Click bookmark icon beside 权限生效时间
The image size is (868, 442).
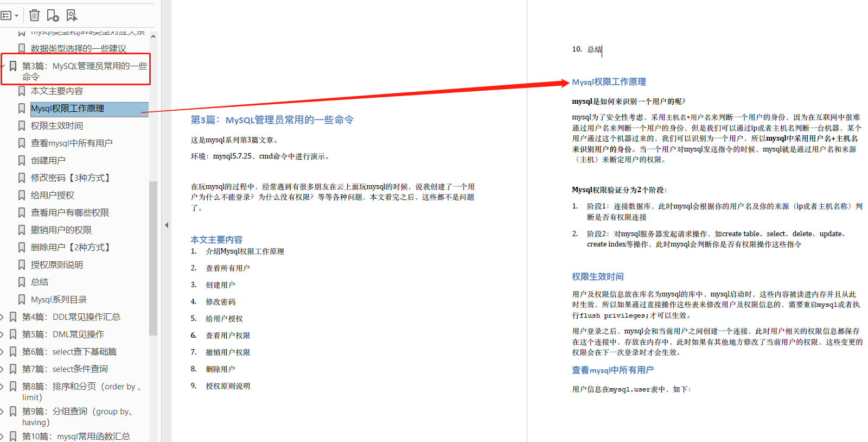pyautogui.click(x=22, y=126)
